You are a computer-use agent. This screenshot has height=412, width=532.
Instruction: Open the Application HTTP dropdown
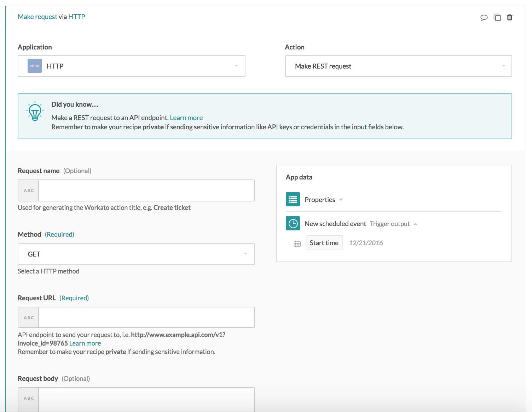tap(236, 66)
